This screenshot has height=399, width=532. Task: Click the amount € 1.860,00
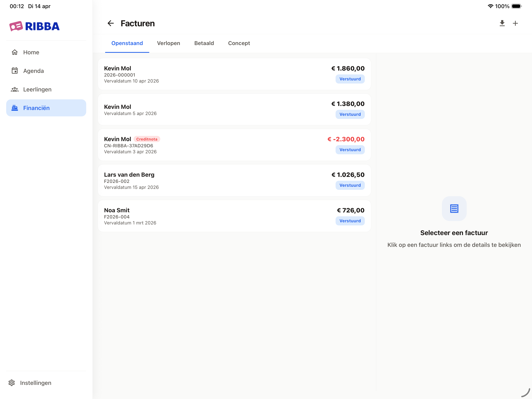pos(348,68)
